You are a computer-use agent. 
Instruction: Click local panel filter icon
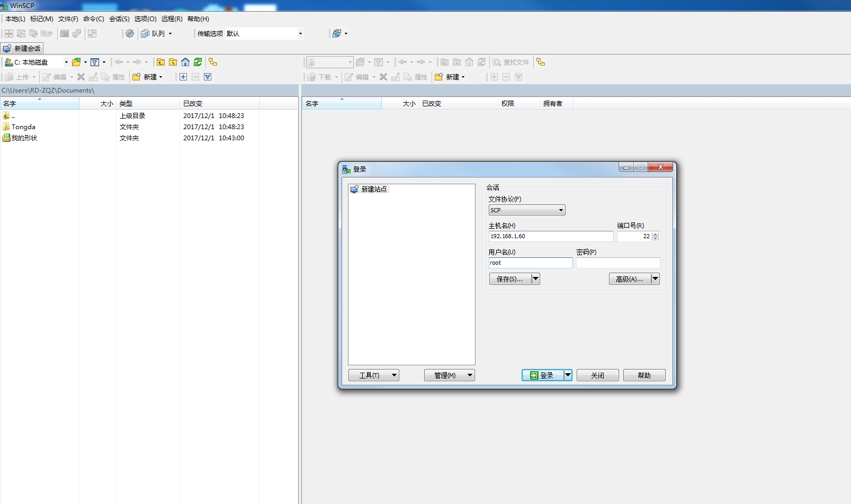pyautogui.click(x=95, y=62)
